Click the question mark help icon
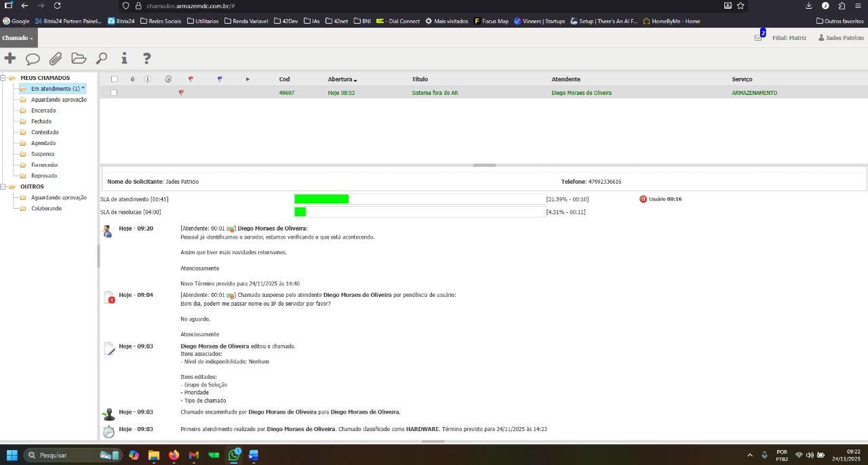The height and width of the screenshot is (465, 868). (x=146, y=59)
